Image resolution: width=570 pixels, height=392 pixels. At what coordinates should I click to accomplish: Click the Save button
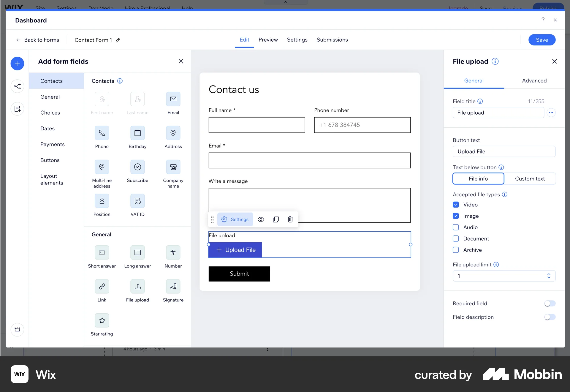pos(541,39)
